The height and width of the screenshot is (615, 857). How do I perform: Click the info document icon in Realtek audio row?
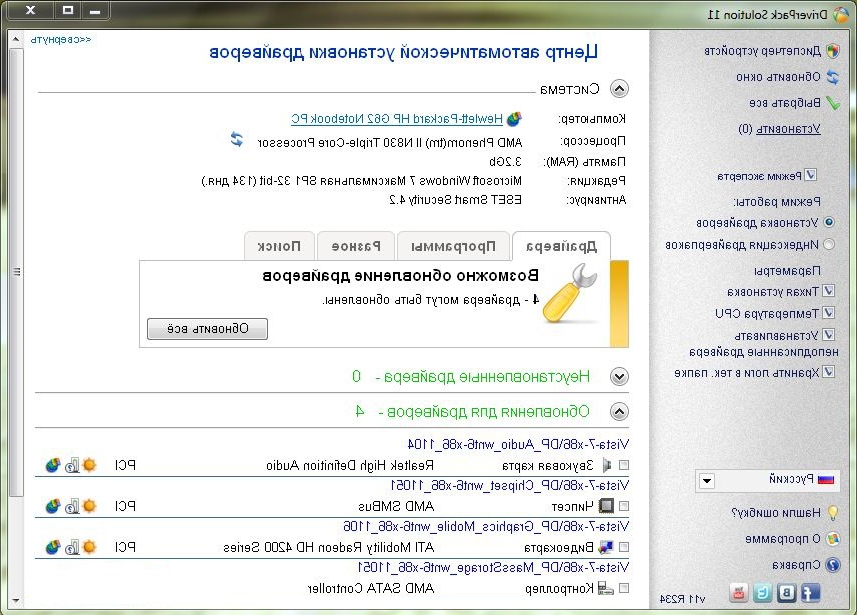point(72,465)
